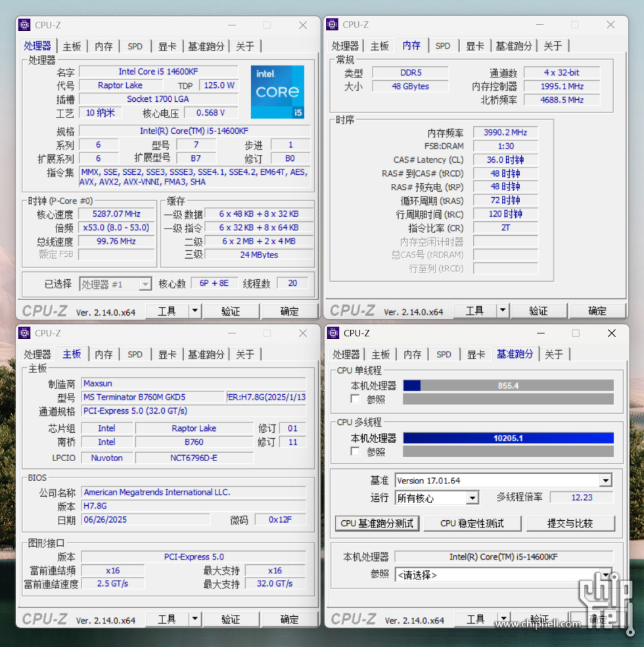The height and width of the screenshot is (647, 644).
Task: Click the empty multi-thread 参照 reference bar
Action: tap(508, 451)
